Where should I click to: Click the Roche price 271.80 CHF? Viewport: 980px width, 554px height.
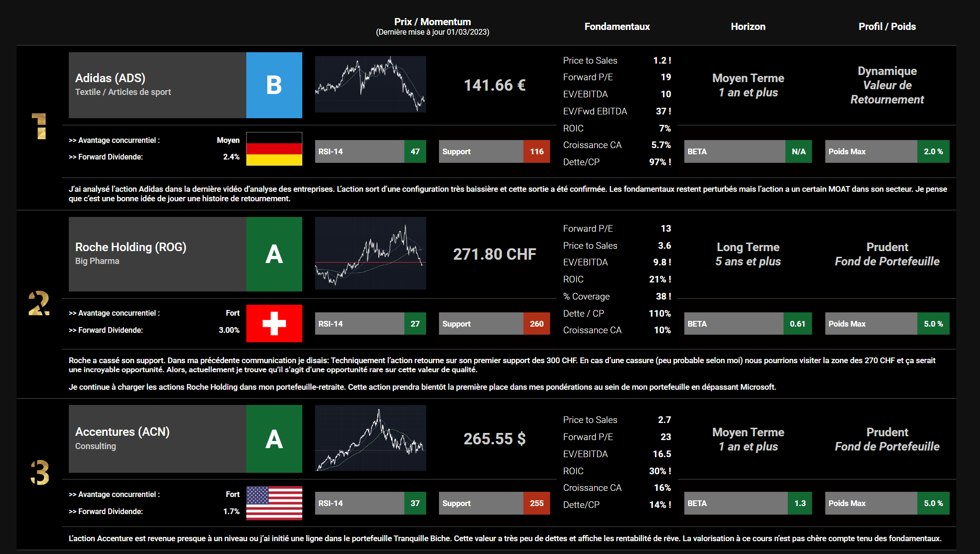[495, 254]
